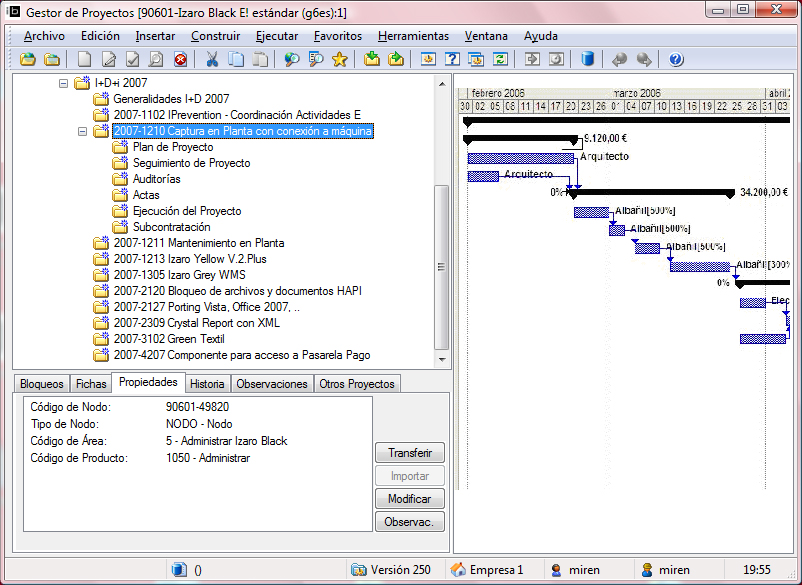
Task: Select the Propiedades tab
Action: [x=148, y=382]
